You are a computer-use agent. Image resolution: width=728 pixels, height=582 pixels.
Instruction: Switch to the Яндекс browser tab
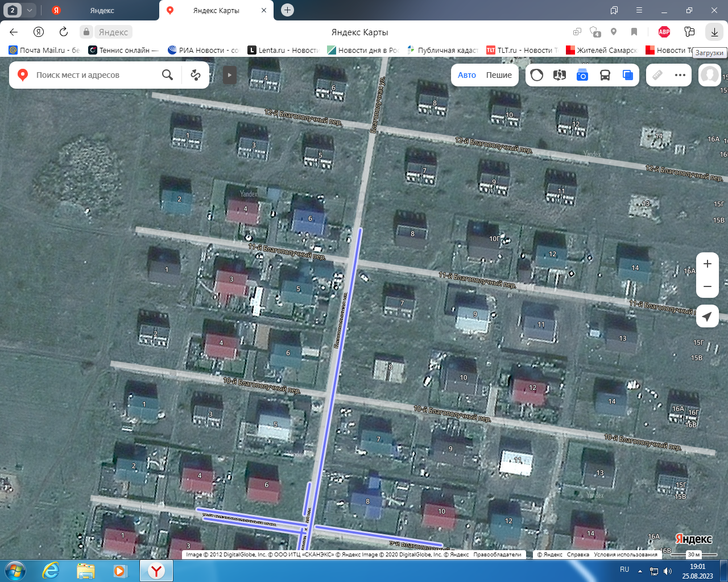tap(102, 10)
